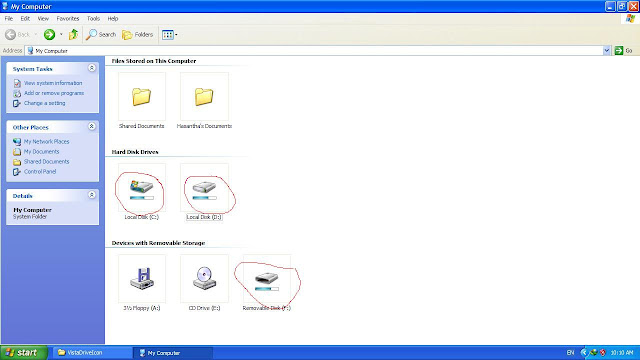
Task: Select the Local Disk (D:) drive icon
Action: tap(204, 187)
